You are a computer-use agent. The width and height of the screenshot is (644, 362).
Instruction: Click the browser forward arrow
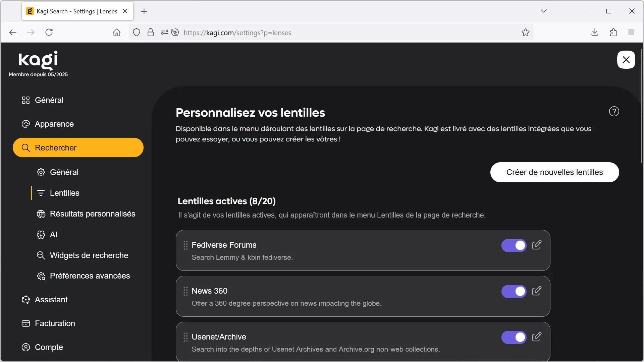(x=31, y=32)
